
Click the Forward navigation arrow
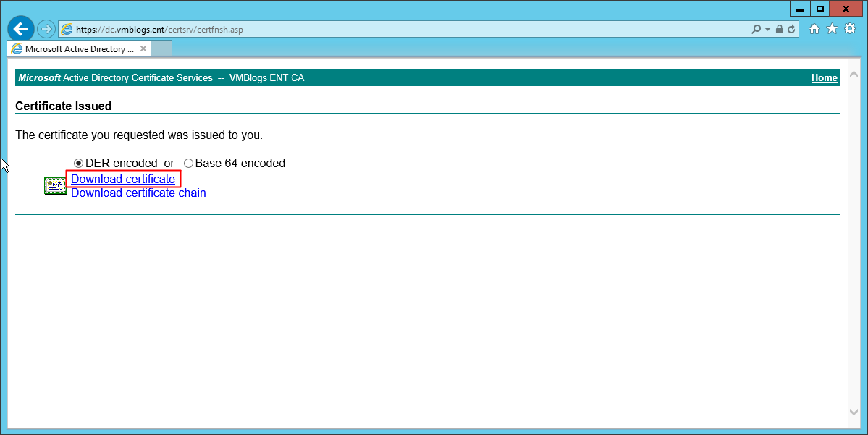point(47,29)
